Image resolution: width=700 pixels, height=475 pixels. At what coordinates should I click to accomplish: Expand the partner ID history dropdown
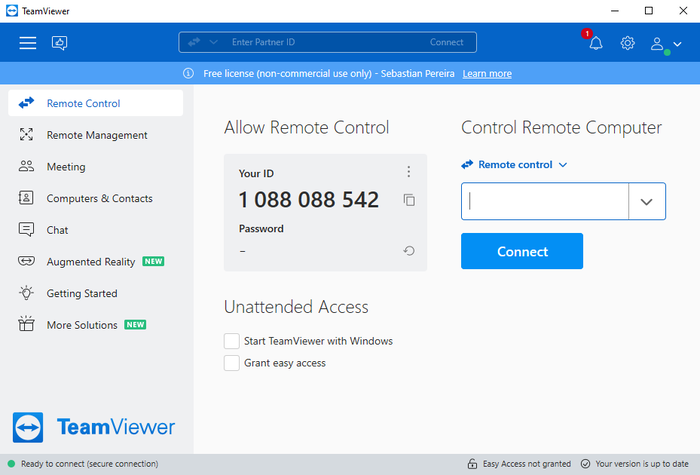[647, 201]
